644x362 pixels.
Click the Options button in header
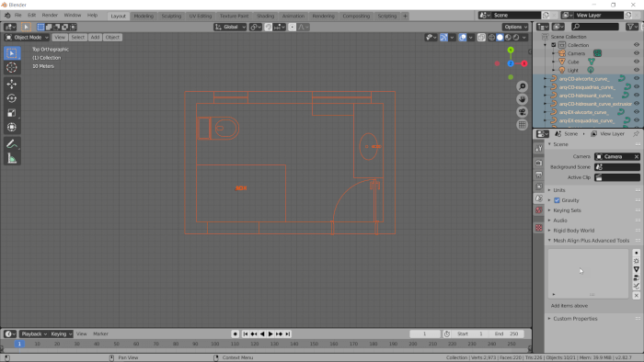[515, 27]
